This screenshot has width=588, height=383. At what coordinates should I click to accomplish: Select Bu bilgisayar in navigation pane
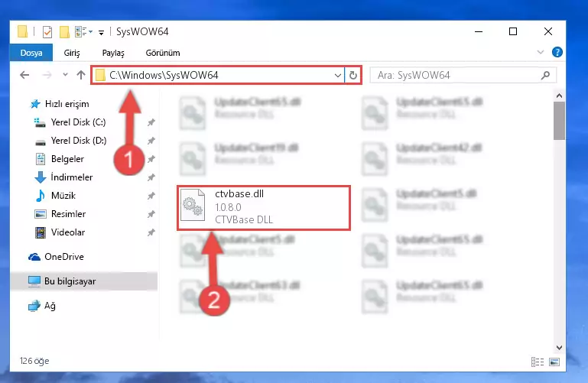pyautogui.click(x=70, y=281)
